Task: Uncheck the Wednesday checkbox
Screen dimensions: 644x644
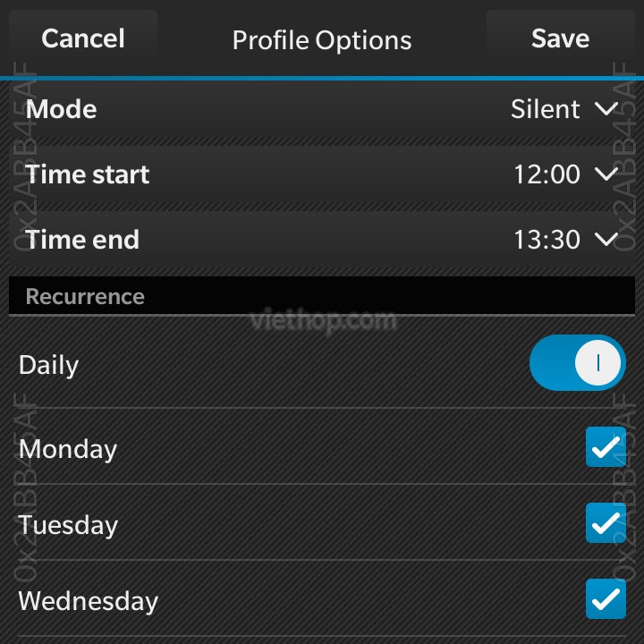Action: (606, 598)
